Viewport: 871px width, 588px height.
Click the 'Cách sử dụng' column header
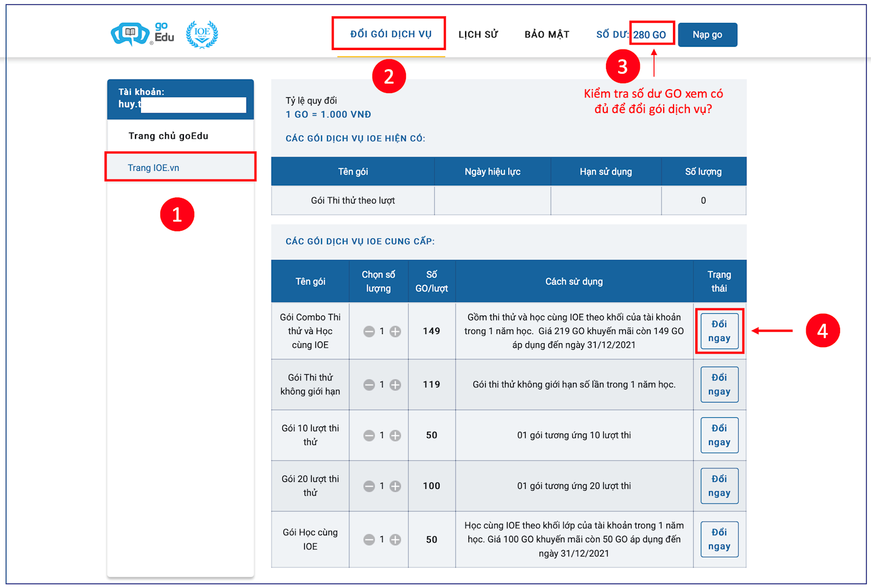point(574,281)
